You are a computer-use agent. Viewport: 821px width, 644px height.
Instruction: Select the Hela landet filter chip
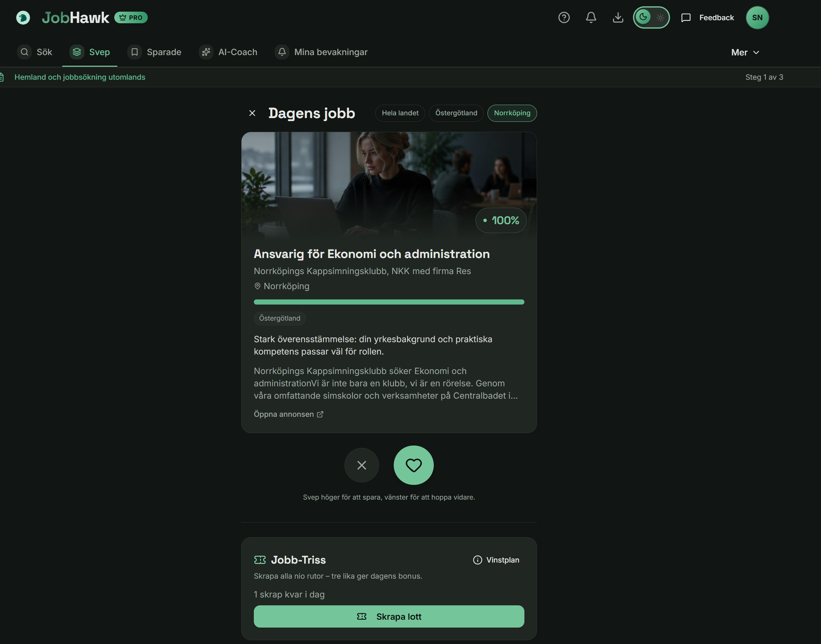pos(400,113)
